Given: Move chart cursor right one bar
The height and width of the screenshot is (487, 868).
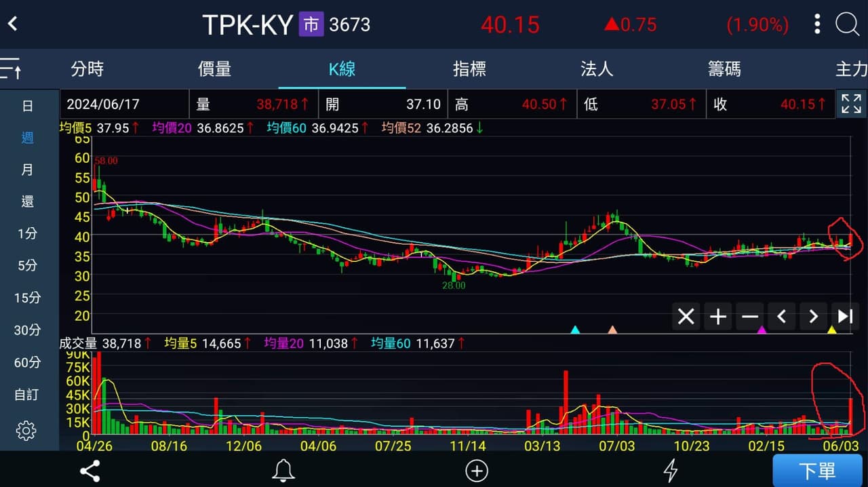Looking at the screenshot, I should point(813,316).
